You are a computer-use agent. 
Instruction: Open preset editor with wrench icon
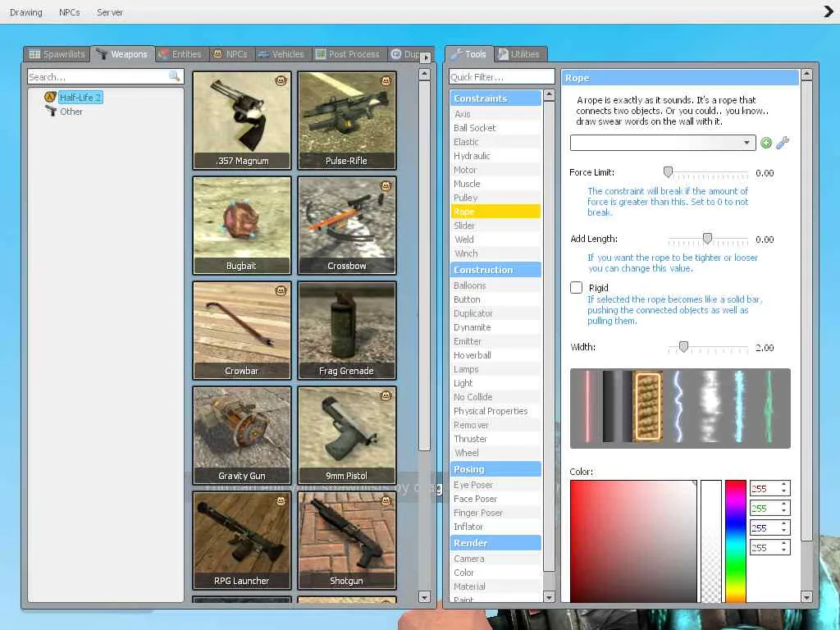(x=783, y=143)
